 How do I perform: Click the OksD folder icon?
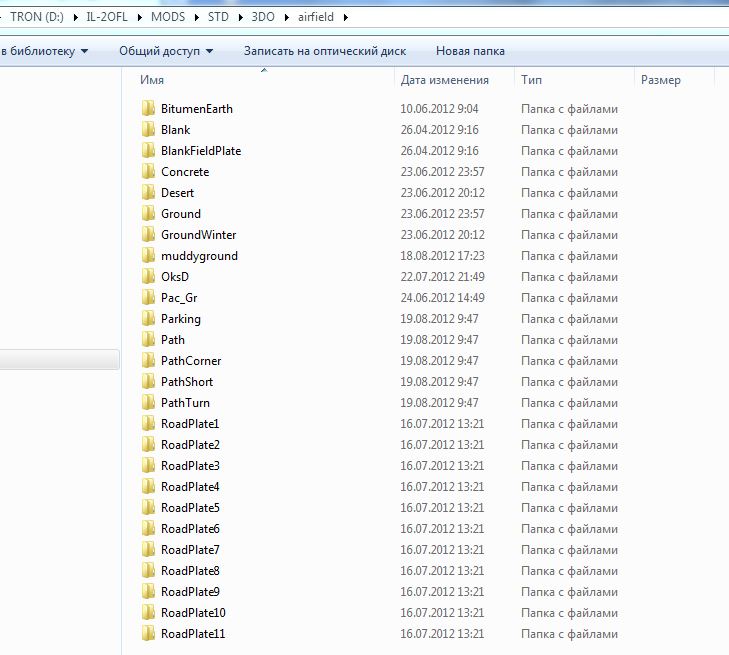(148, 277)
